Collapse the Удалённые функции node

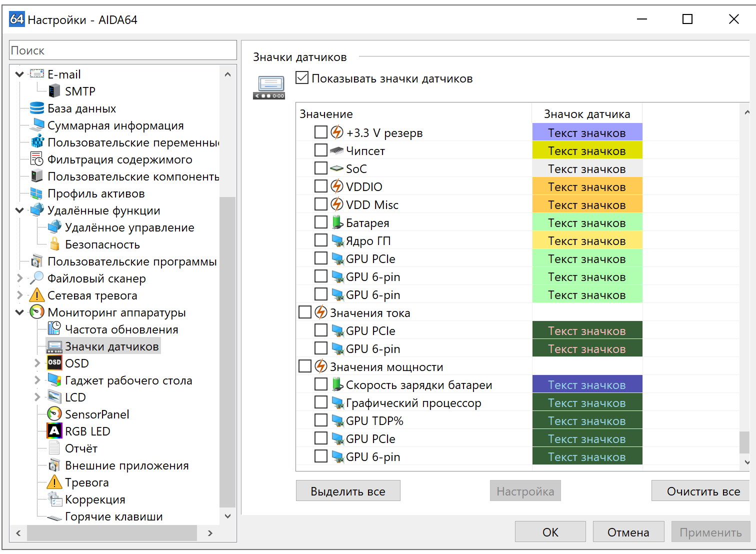(19, 210)
